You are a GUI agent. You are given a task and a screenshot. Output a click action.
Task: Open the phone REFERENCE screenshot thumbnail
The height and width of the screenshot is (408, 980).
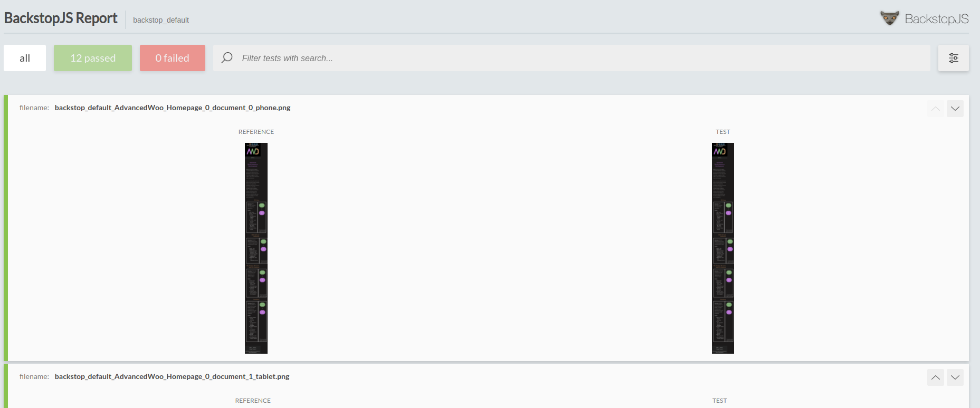256,248
